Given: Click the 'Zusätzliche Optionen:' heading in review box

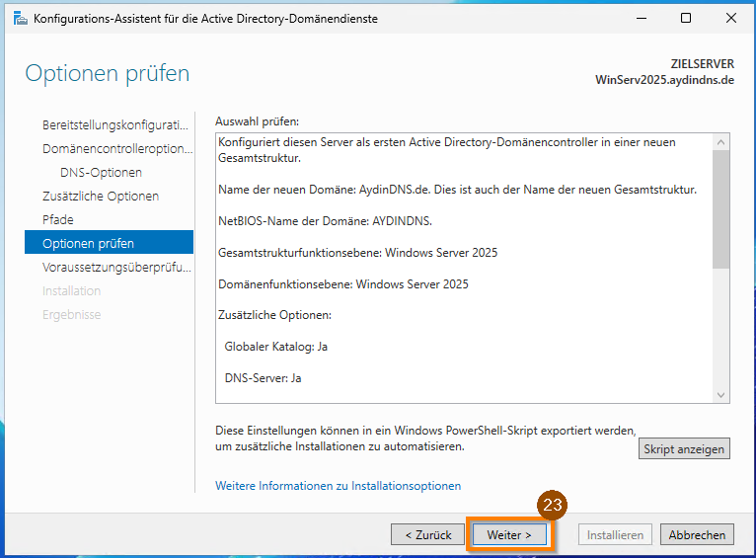Looking at the screenshot, I should point(274,315).
